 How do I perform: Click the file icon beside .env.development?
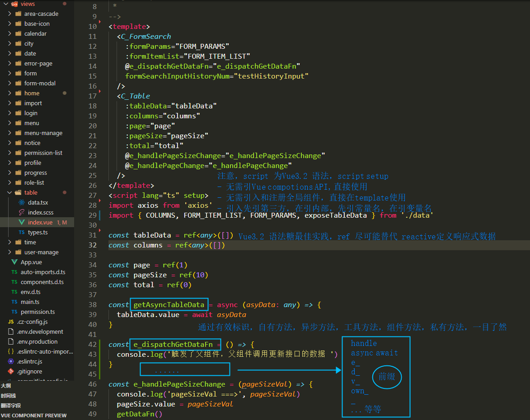[x=11, y=331]
